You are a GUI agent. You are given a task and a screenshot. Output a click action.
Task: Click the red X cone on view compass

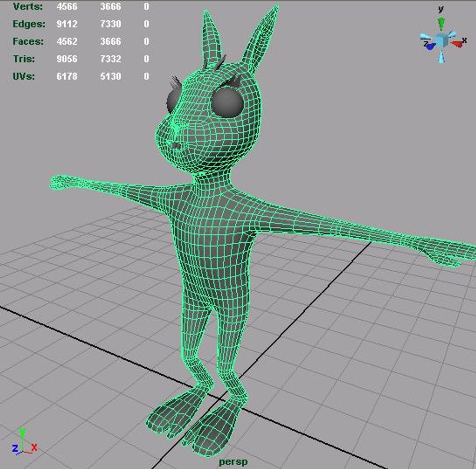[457, 44]
